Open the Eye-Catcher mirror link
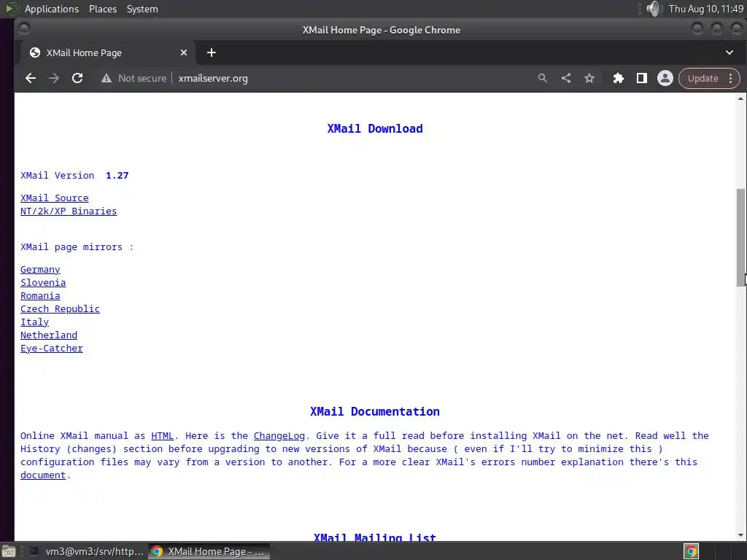The image size is (747, 560). pyautogui.click(x=52, y=348)
